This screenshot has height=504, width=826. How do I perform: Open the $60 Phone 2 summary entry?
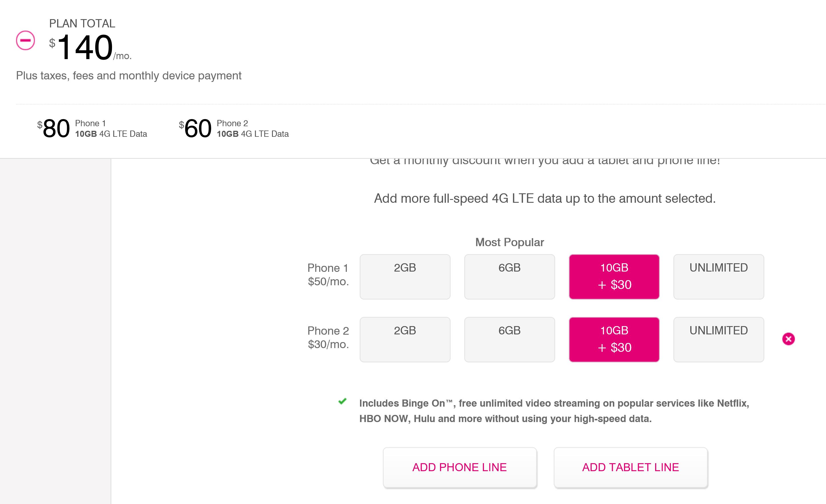234,128
